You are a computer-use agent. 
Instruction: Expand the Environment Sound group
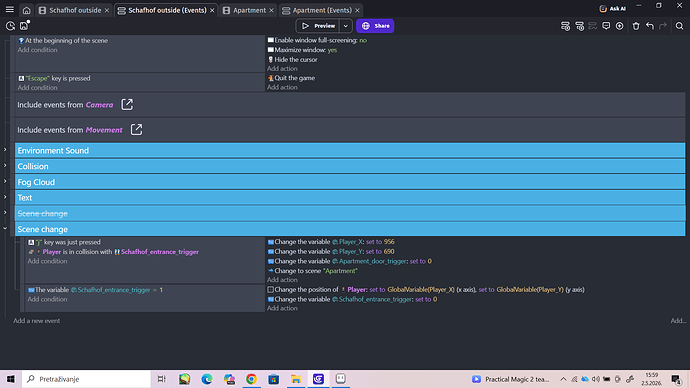click(5, 150)
